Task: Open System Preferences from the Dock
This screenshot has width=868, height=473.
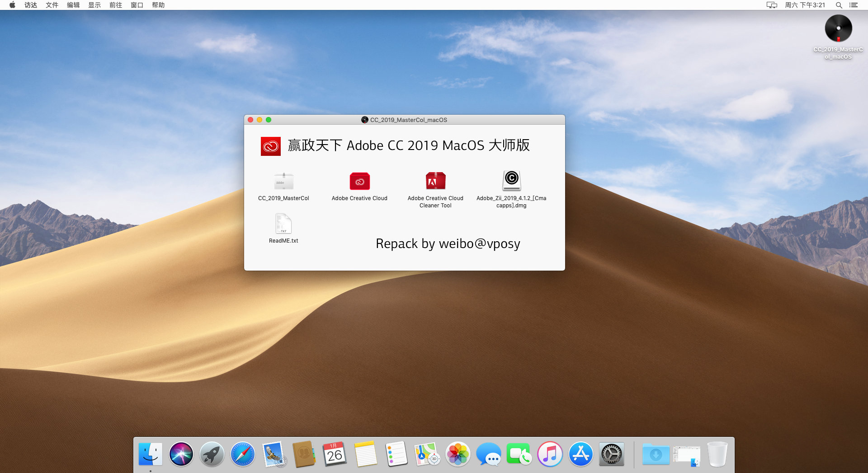Action: tap(611, 454)
